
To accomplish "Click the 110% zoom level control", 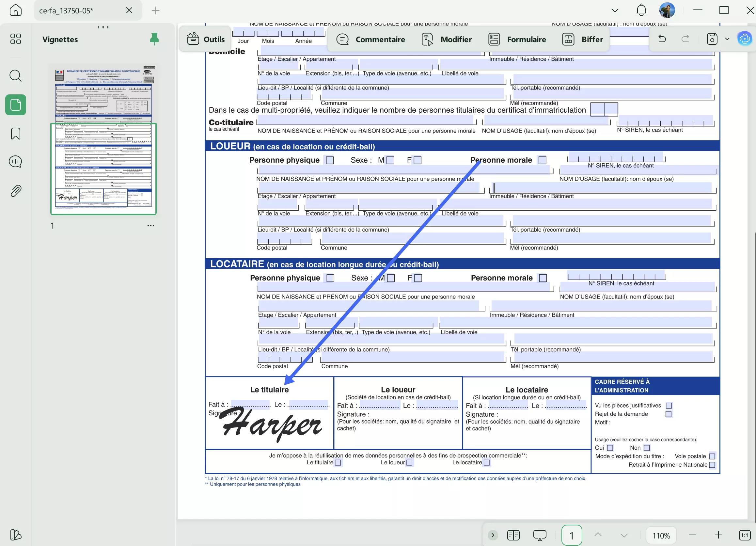I will (661, 535).
